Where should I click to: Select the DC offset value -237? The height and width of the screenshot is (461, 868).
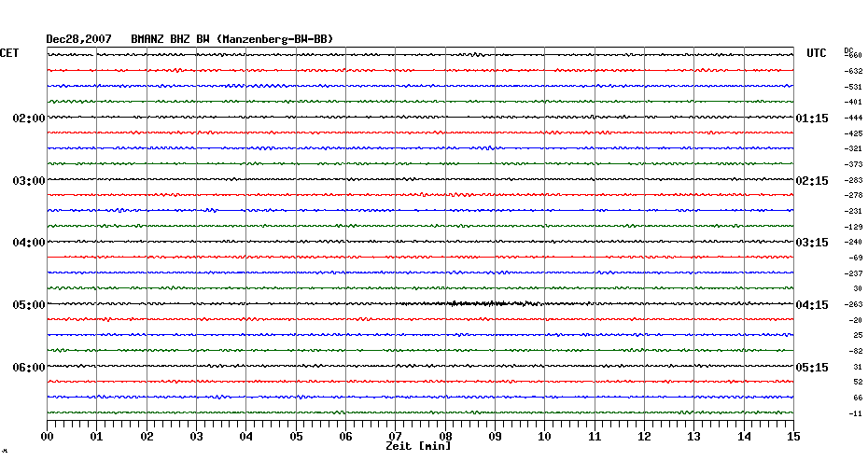[853, 274]
